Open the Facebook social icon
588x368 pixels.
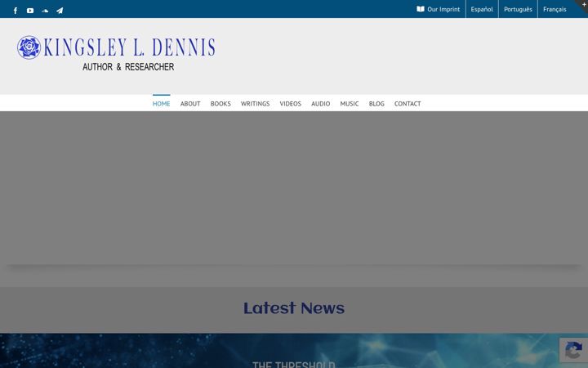coord(16,11)
